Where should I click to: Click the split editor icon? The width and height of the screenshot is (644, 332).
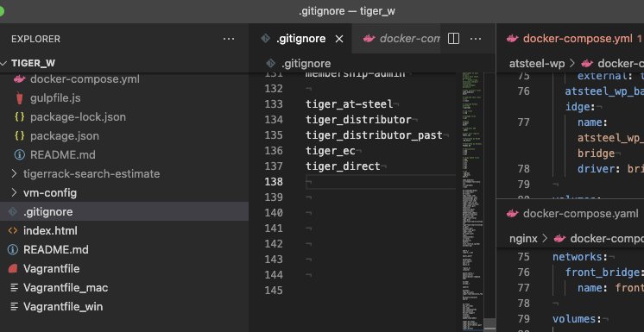tap(453, 39)
